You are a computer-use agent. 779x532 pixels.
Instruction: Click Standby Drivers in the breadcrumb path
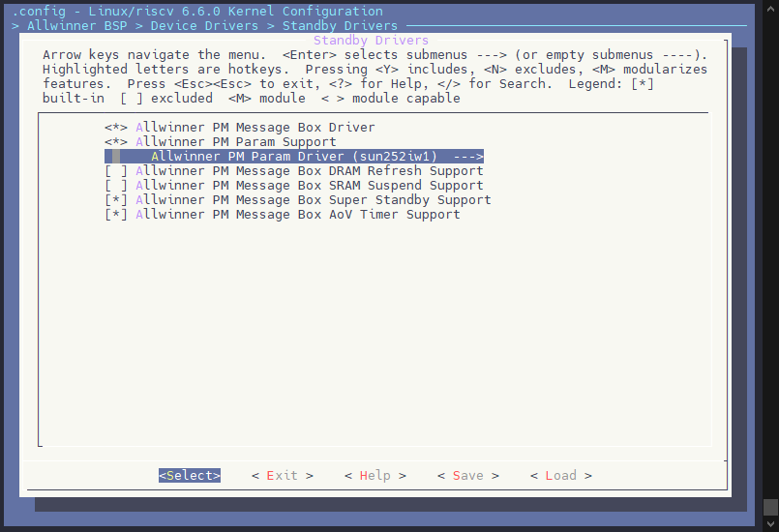(x=340, y=26)
